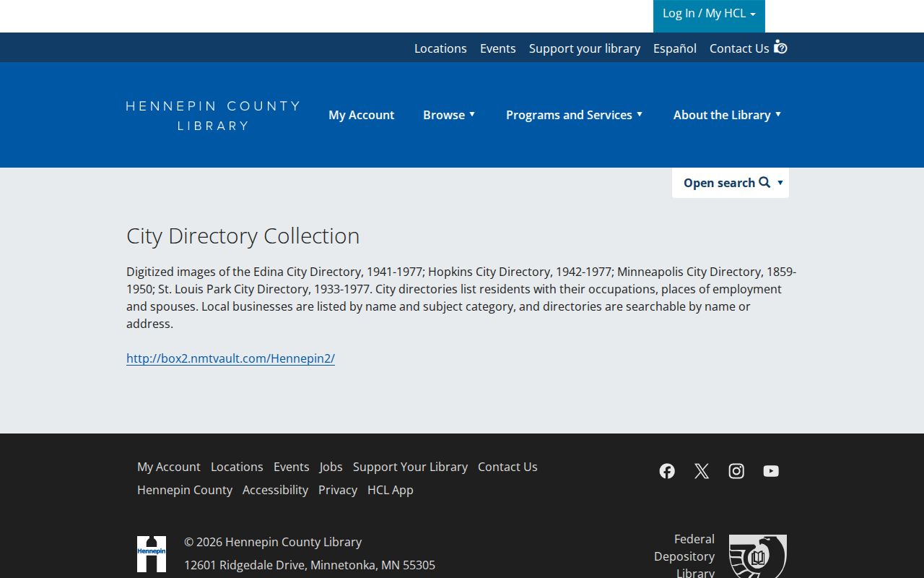Click the Hennepin County Library logo
The height and width of the screenshot is (578, 924).
pos(213,116)
